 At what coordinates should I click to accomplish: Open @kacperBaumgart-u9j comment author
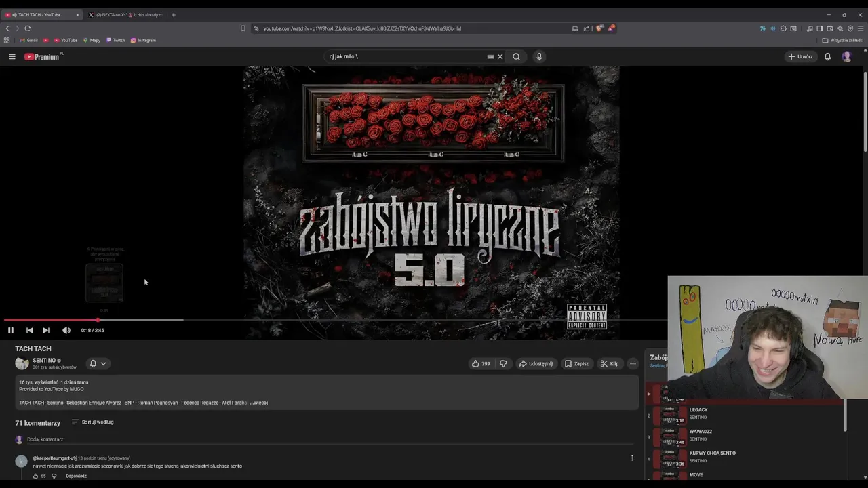pyautogui.click(x=54, y=458)
